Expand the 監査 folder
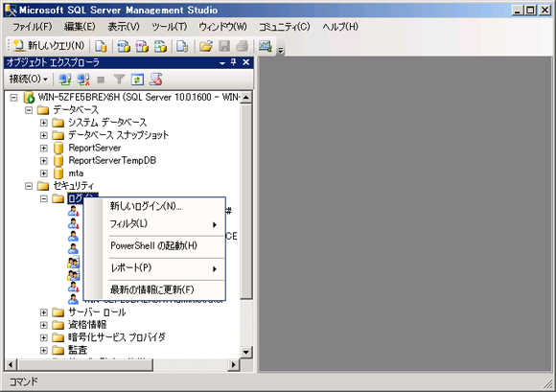Screen dimensions: 556x392 43,350
